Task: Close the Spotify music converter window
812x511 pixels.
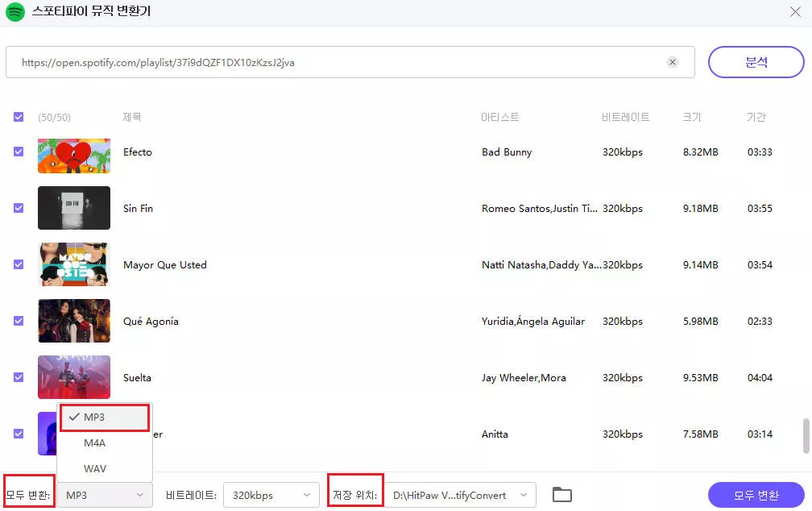Action: click(x=795, y=11)
